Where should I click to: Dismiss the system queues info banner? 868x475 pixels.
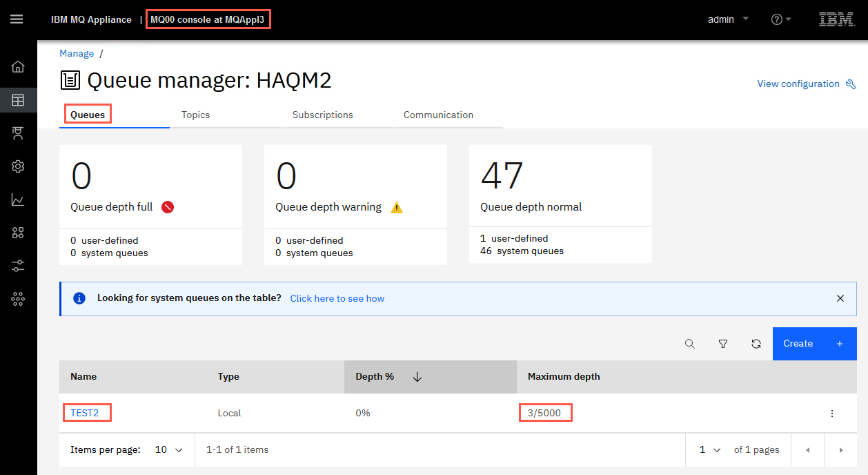[x=840, y=298]
